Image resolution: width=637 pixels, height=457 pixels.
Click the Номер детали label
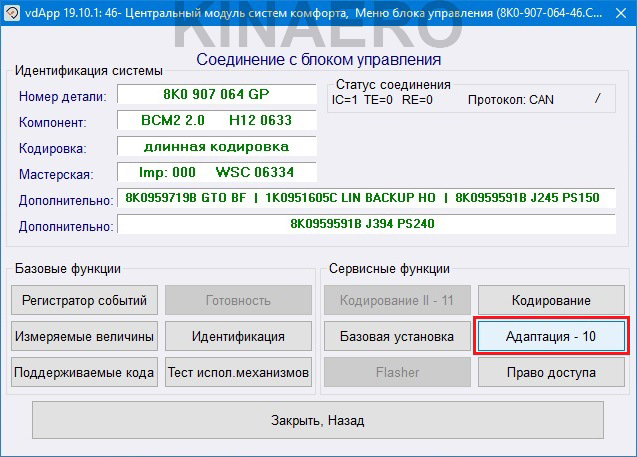tap(63, 97)
